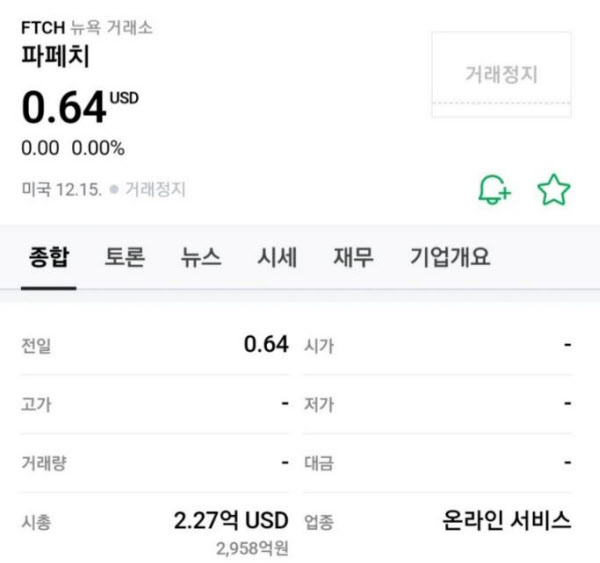The width and height of the screenshot is (600, 563).
Task: Tap the 전일 closing price row
Action: tap(154, 346)
